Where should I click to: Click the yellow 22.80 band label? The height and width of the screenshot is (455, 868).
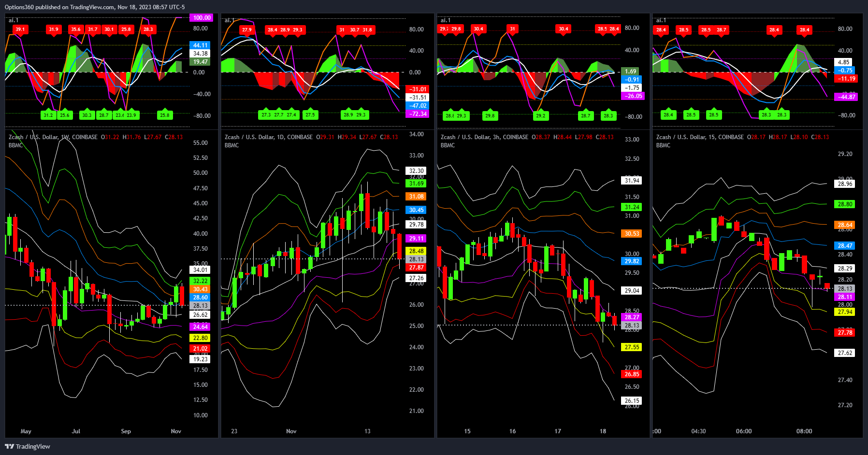200,338
